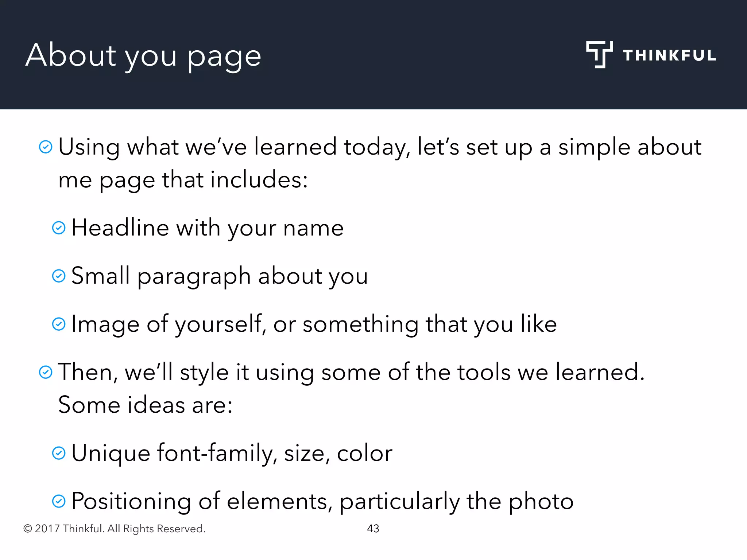
Task: Click "Positioning of elements, particularly the photo" text
Action: pos(322,501)
